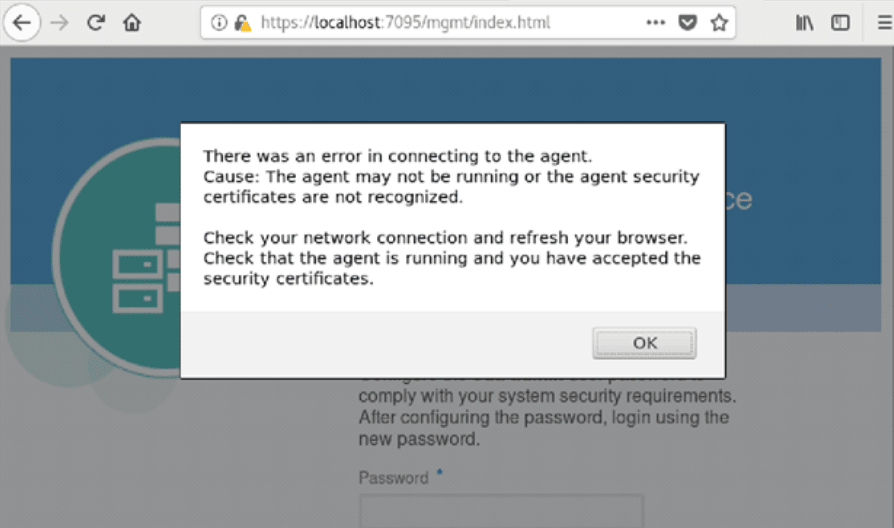Viewport: 894px width, 528px height.
Task: Open the browser Home page
Action: click(132, 23)
